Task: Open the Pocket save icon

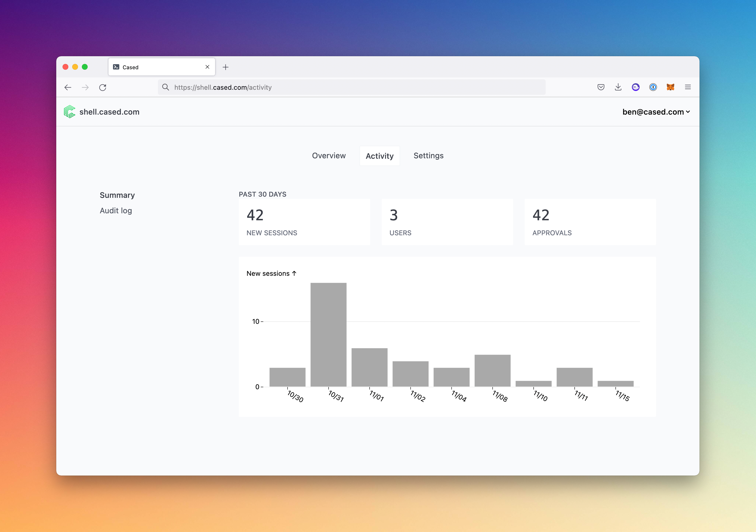Action: click(601, 87)
